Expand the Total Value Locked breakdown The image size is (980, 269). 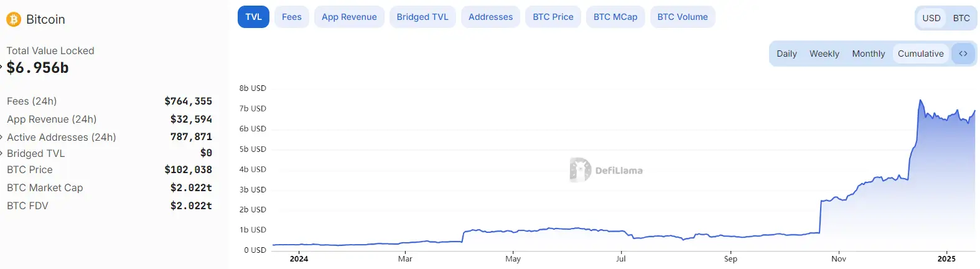pos(2,67)
